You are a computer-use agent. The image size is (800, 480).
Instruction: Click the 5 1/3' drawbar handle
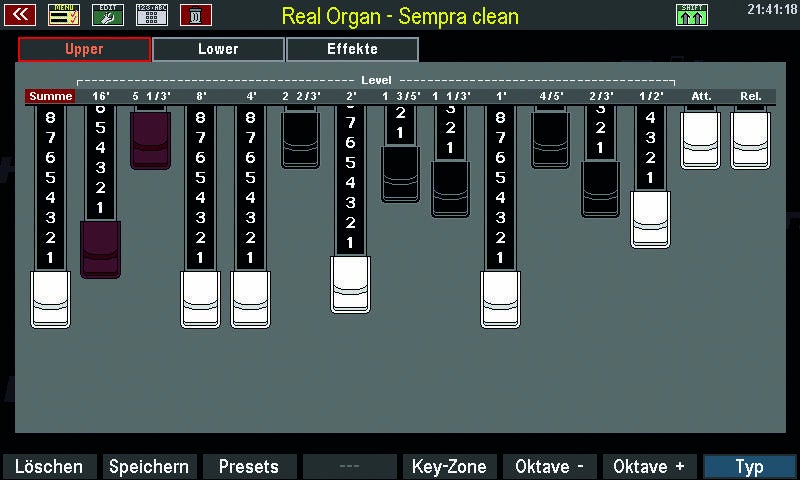151,140
